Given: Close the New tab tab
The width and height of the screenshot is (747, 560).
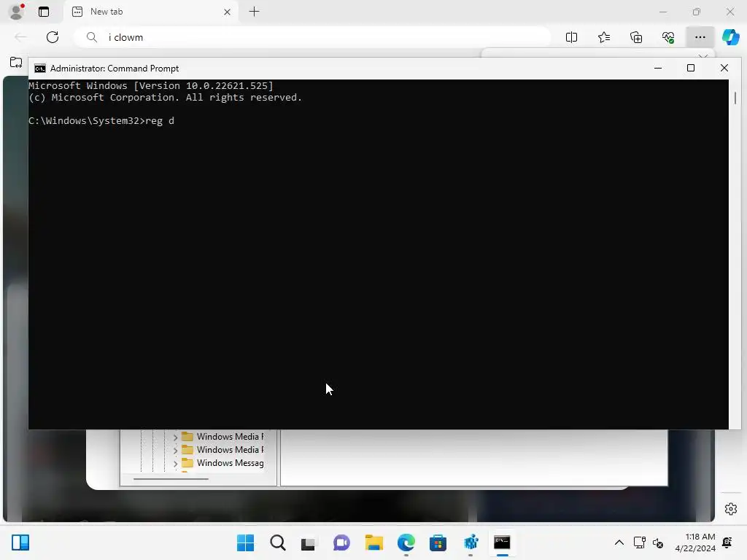Looking at the screenshot, I should point(228,12).
